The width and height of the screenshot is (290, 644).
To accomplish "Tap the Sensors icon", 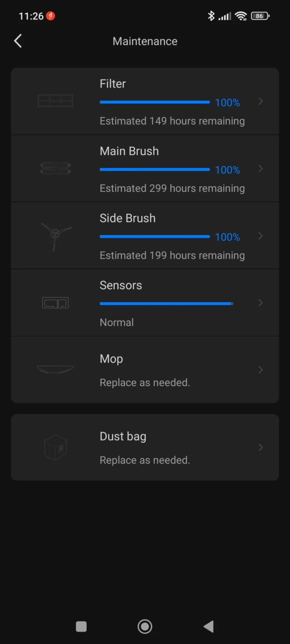I will tap(56, 303).
